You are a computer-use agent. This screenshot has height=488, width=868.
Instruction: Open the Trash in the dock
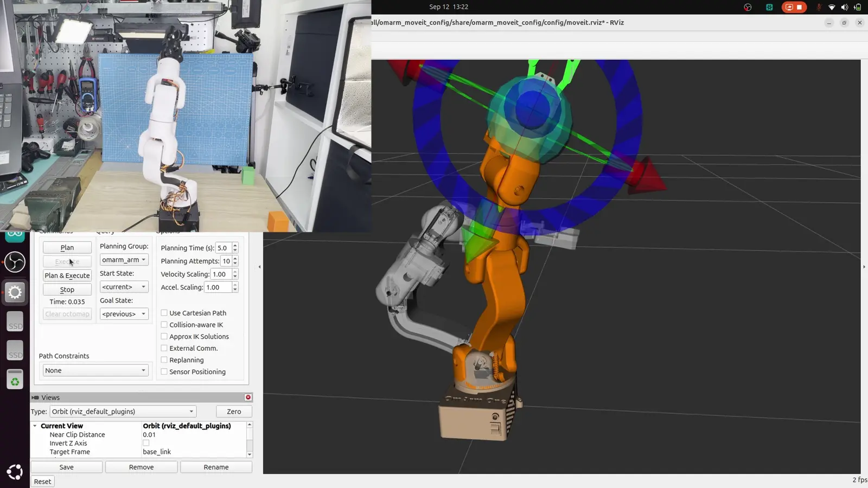click(15, 380)
